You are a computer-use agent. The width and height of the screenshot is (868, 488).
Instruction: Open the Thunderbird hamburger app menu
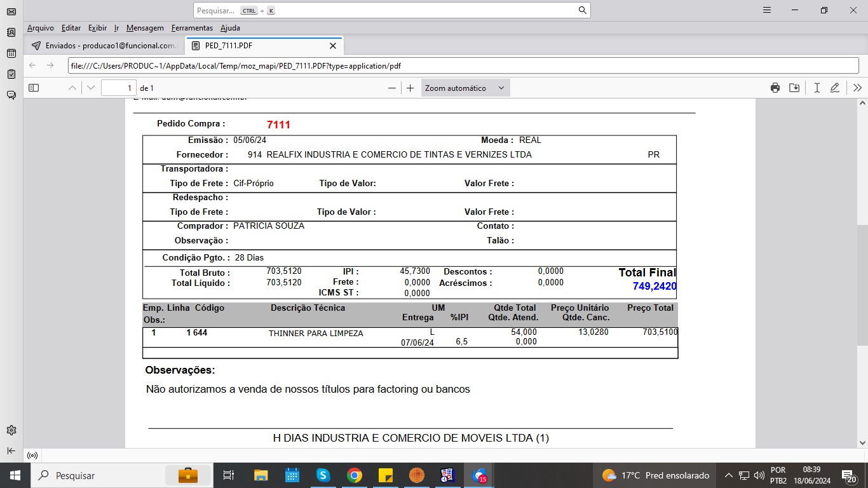pos(767,10)
